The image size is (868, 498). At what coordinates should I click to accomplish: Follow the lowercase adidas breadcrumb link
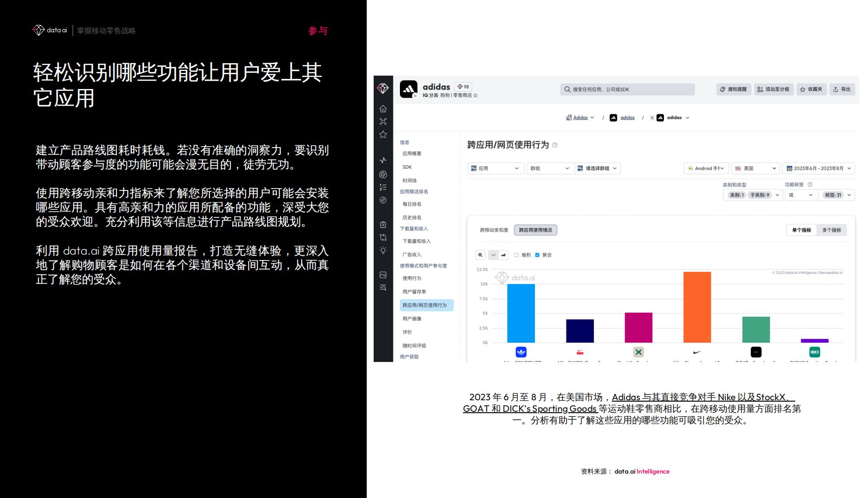627,118
